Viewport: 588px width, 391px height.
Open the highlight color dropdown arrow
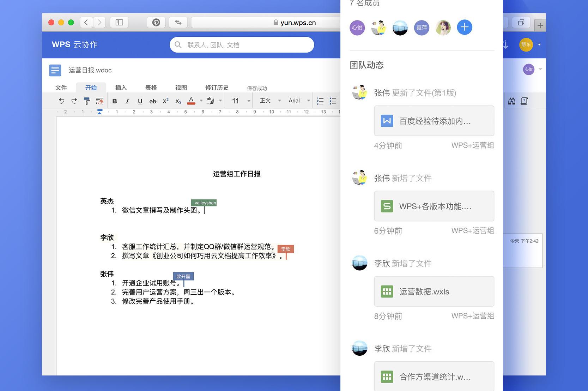tap(220, 101)
